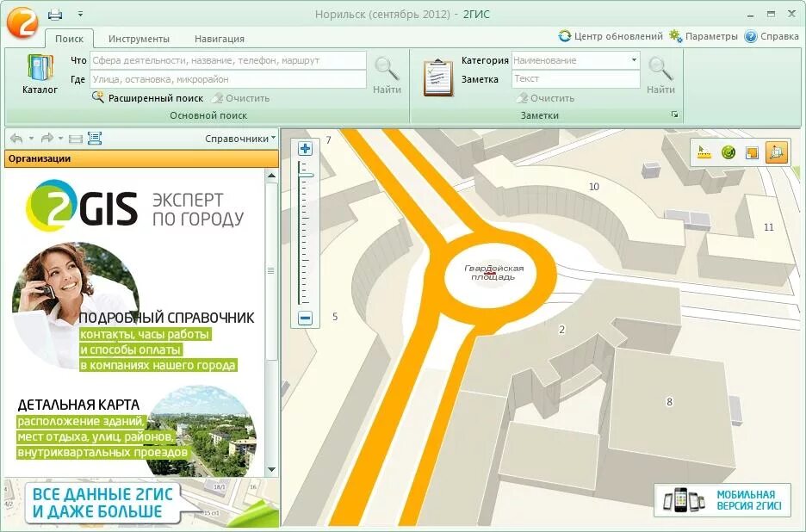Click the 2GIS ЭКСПЕРТ ПО ГОРОДУ logo
This screenshot has width=806, height=532.
134,206
